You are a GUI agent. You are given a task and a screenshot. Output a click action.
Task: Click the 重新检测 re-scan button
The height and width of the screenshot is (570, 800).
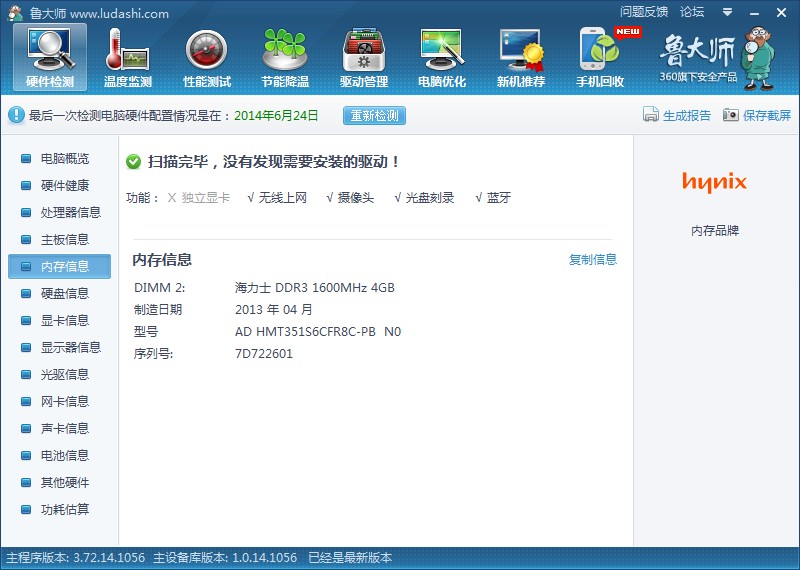374,115
